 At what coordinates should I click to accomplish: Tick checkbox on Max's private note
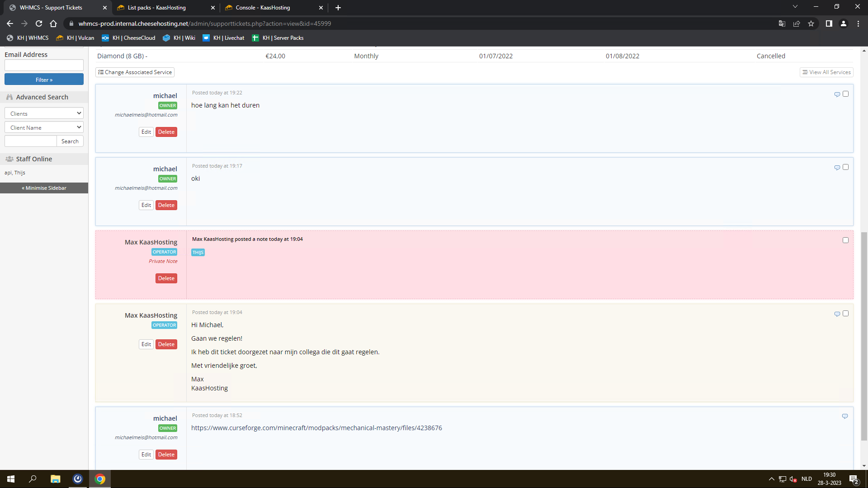point(845,240)
